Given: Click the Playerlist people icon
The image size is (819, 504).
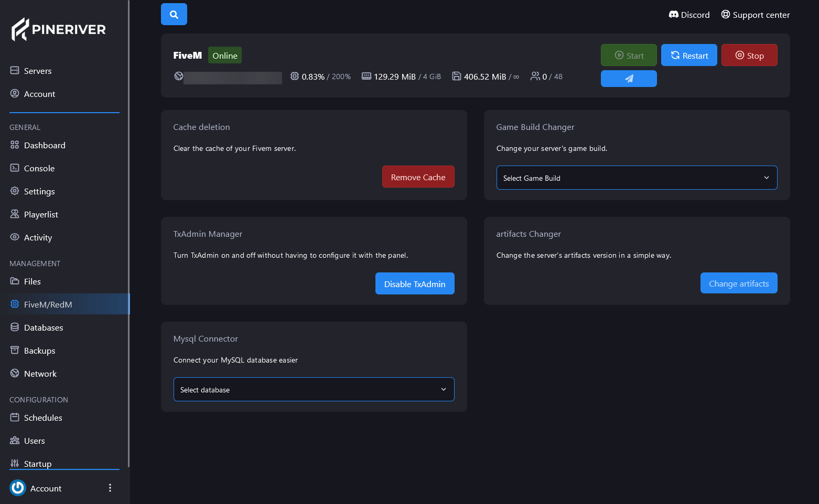Looking at the screenshot, I should pos(15,214).
